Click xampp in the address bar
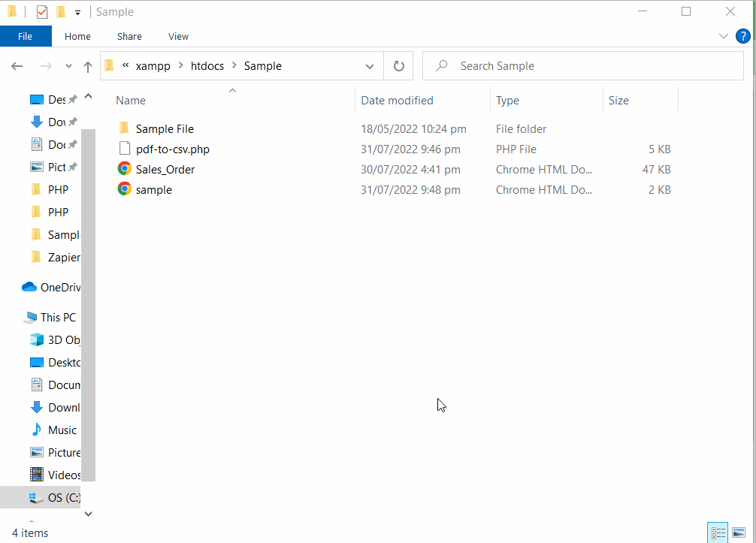756x543 pixels. coord(153,66)
